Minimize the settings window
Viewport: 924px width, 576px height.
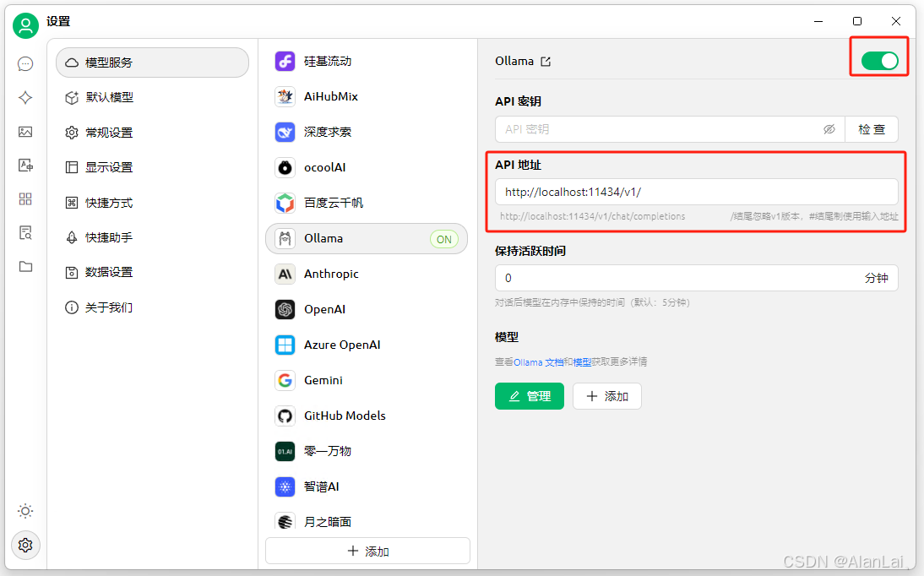818,21
